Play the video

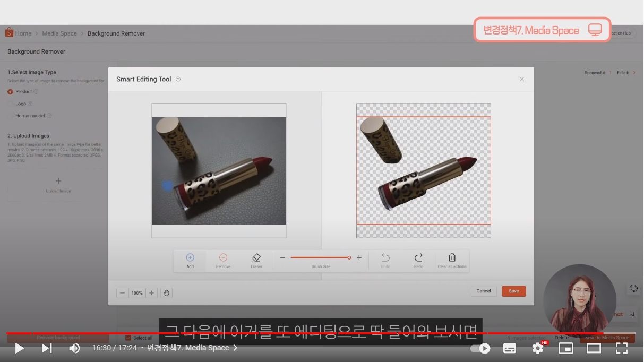tap(19, 348)
